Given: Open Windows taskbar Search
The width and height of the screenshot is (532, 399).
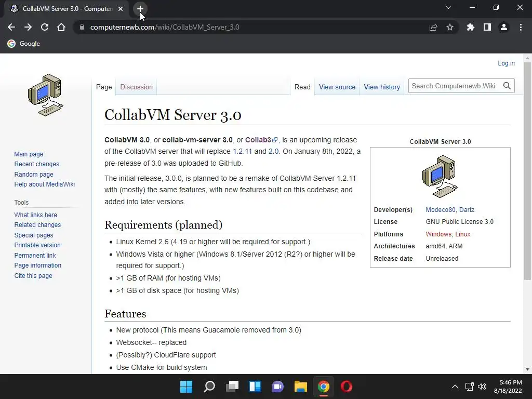Looking at the screenshot, I should tap(209, 387).
